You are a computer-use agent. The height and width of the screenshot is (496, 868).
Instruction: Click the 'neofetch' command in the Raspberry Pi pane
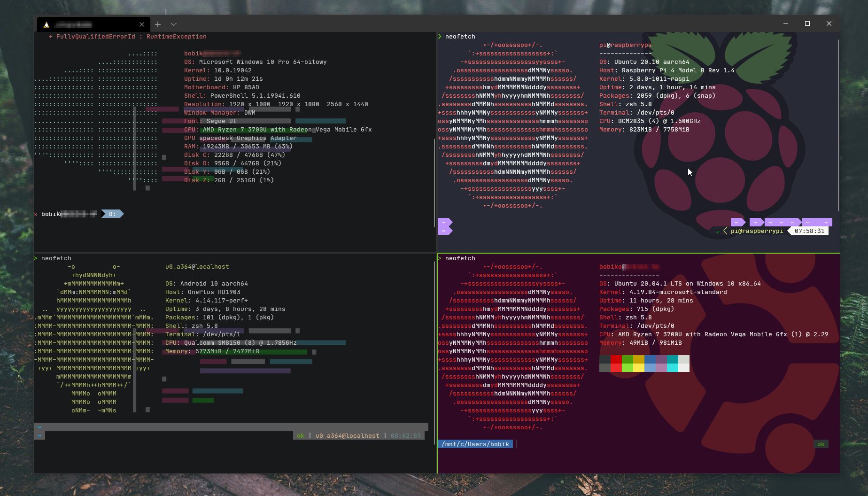click(460, 37)
